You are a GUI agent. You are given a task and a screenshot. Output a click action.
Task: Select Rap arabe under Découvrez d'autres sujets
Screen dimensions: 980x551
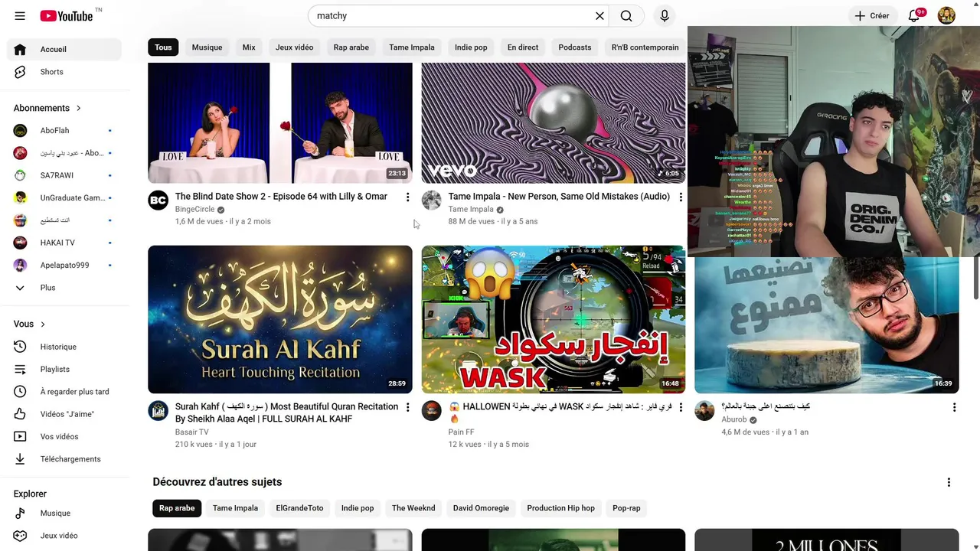[177, 508]
